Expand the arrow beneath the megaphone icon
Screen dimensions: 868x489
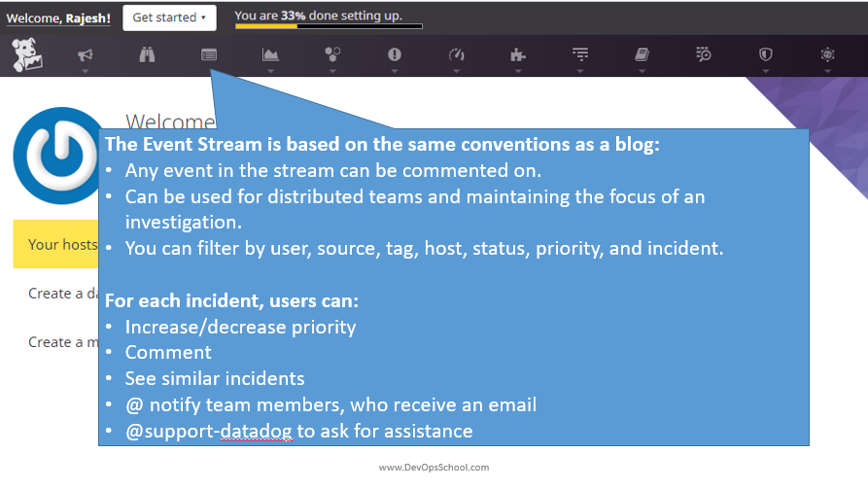(86, 70)
